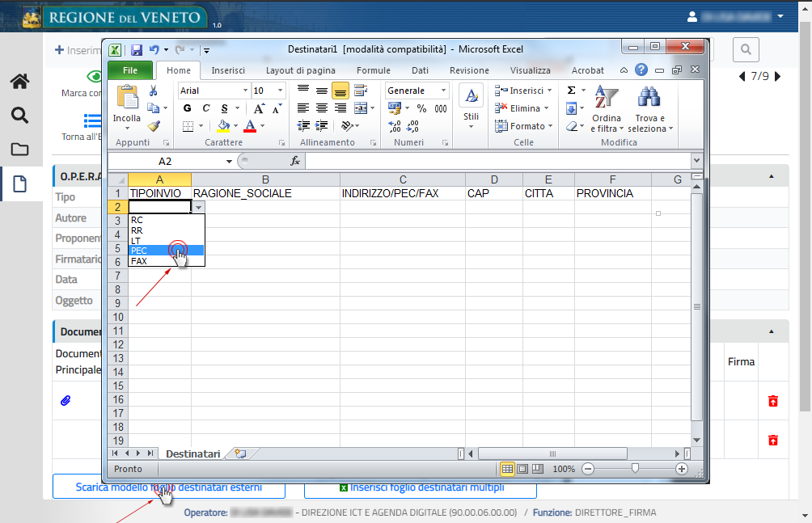Click the Paste (Incolla) clipboard icon
Image resolution: width=812 pixels, height=523 pixels.
click(127, 97)
